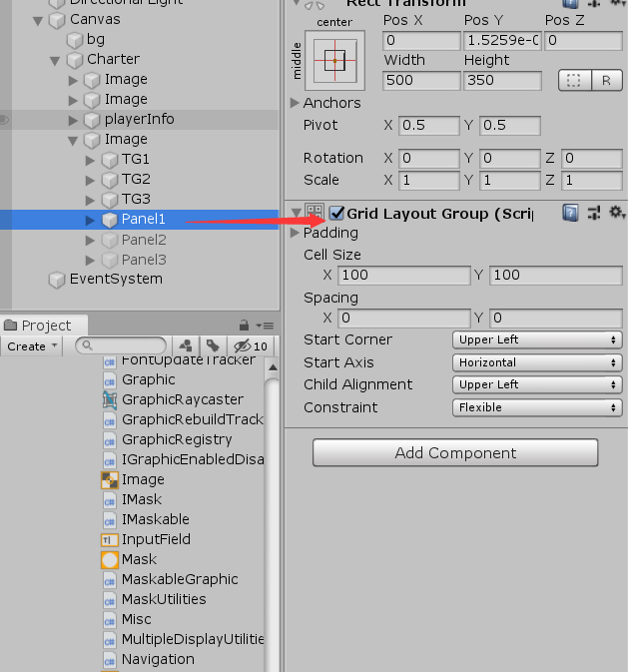Click the Grid Layout Group script icon
Viewport: 628px width, 672px height.
(314, 213)
